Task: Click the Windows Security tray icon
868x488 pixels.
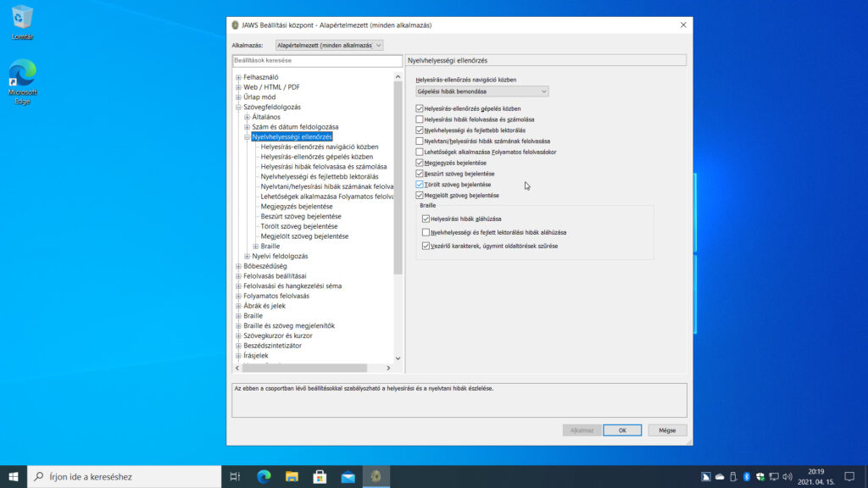Action: (760, 476)
